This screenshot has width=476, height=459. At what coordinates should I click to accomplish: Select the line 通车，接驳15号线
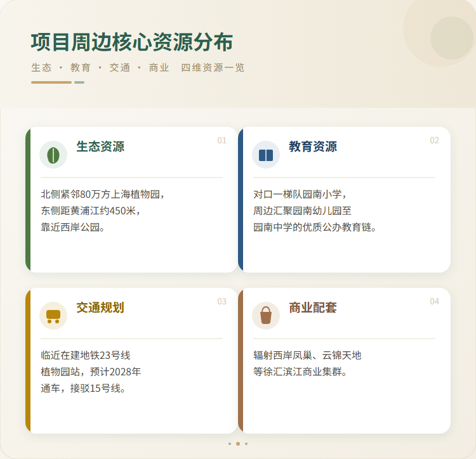tap(83, 388)
